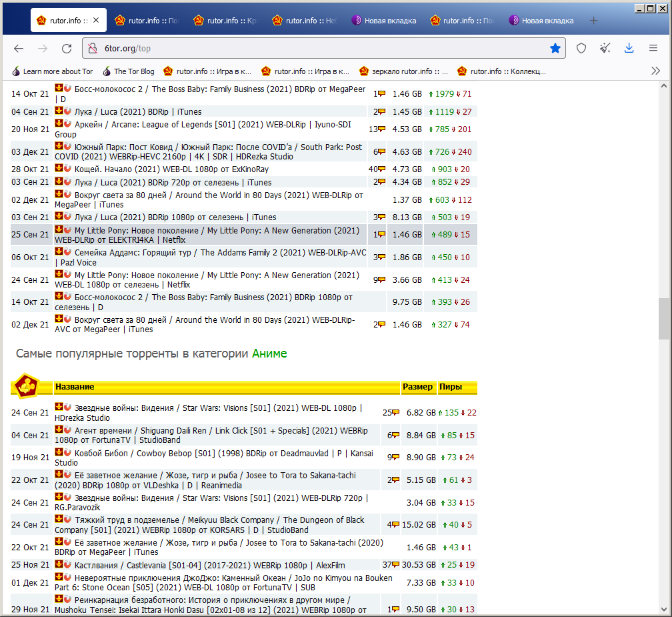The image size is (672, 617).
Task: Open Castlevania [S01-04] torrent page
Action: point(209,565)
